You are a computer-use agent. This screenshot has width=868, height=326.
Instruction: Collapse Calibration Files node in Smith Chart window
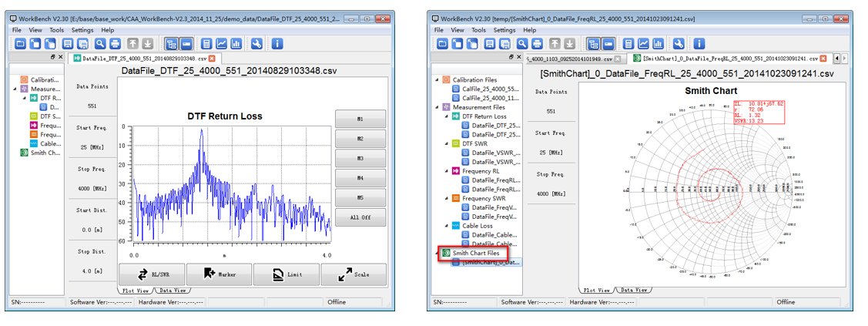click(x=437, y=79)
